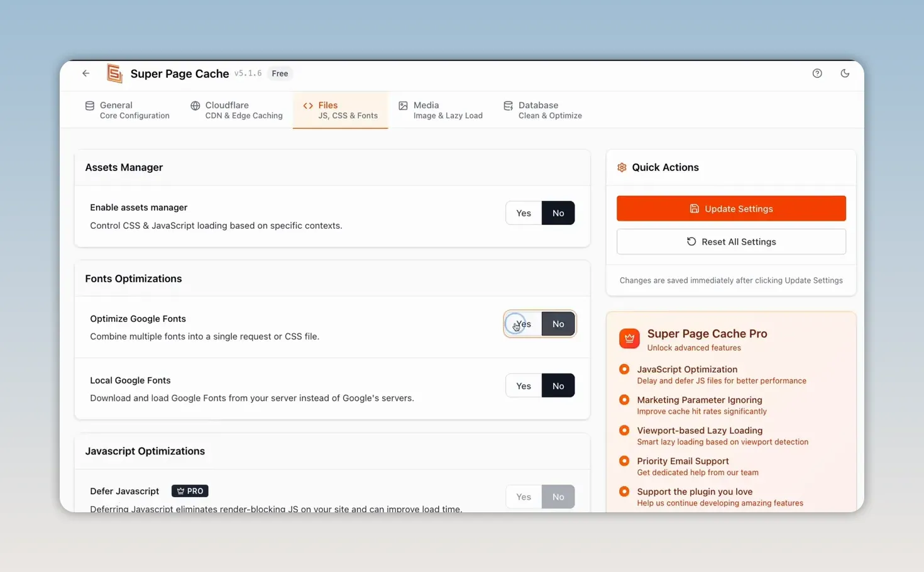Click the Local Google Fonts label
The width and height of the screenshot is (924, 572).
130,380
